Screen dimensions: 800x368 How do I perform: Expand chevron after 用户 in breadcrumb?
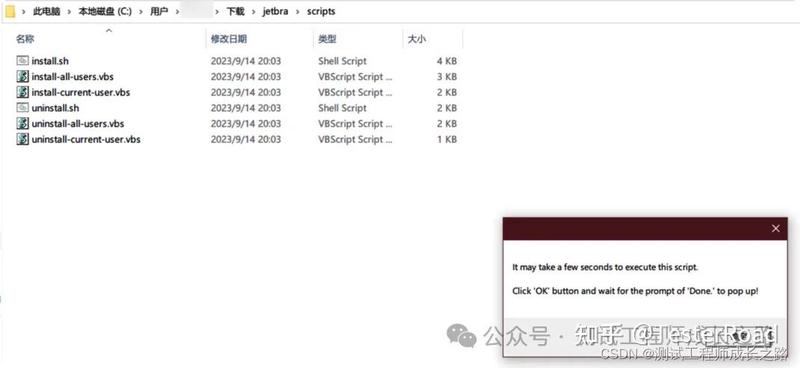177,11
